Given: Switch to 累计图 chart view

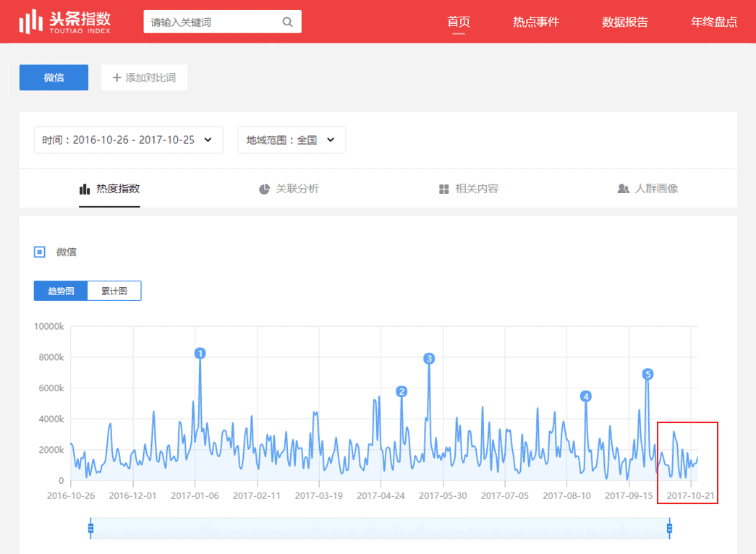Looking at the screenshot, I should click(114, 291).
